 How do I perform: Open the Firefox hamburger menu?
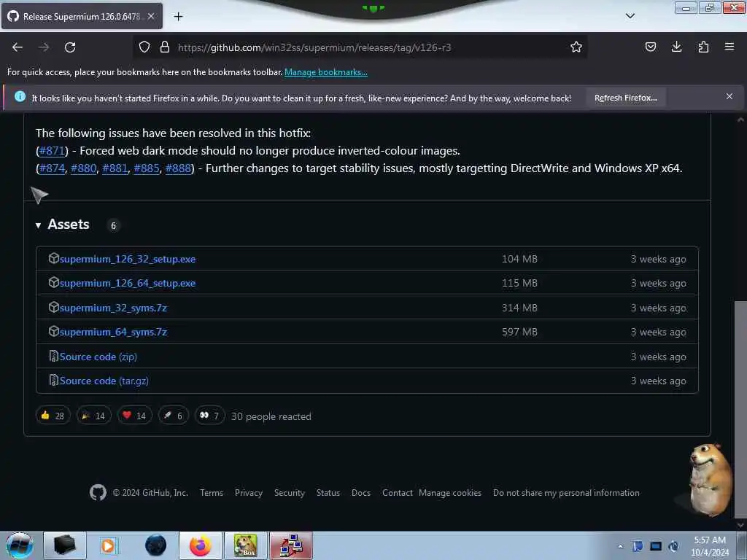tap(729, 47)
